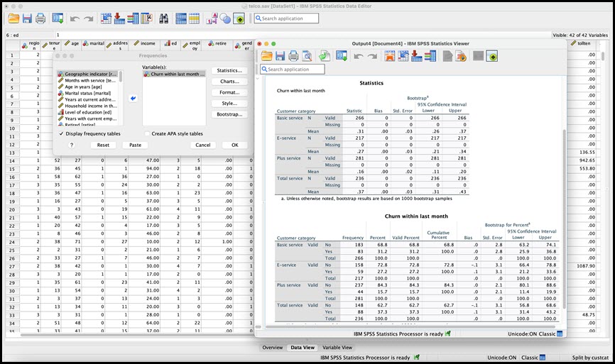Customize toolbar icon in Data Editor
Image resolution: width=615 pixels, height=364 pixels.
tap(239, 18)
